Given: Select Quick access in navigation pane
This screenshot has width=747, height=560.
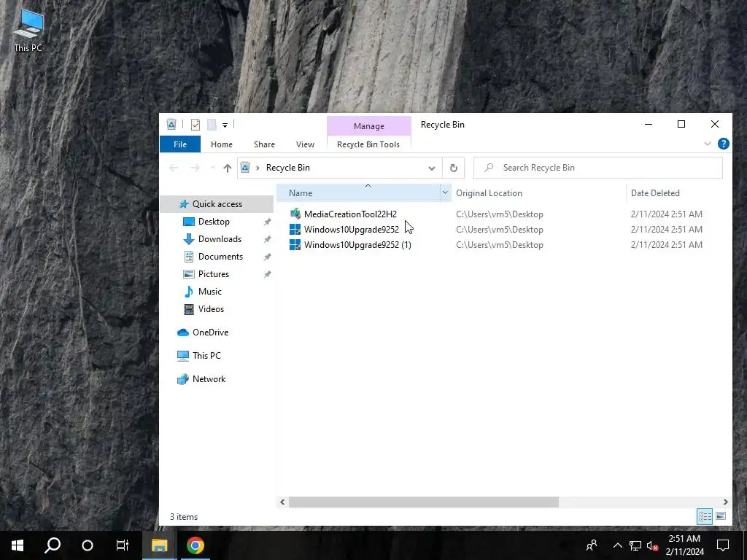Looking at the screenshot, I should 217,204.
